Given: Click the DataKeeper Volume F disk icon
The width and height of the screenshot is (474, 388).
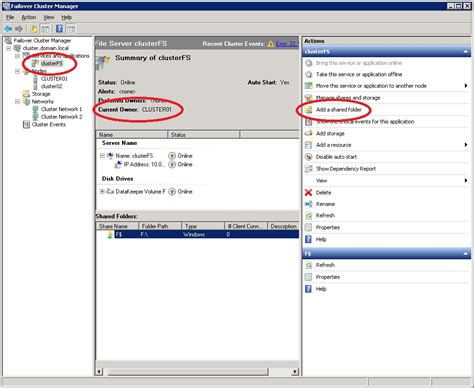Looking at the screenshot, I should pyautogui.click(x=110, y=191).
